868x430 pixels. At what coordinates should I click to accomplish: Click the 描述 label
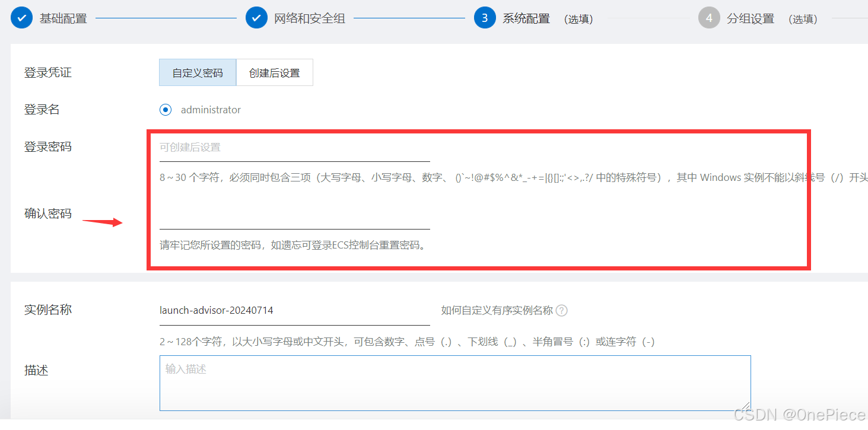coord(36,371)
